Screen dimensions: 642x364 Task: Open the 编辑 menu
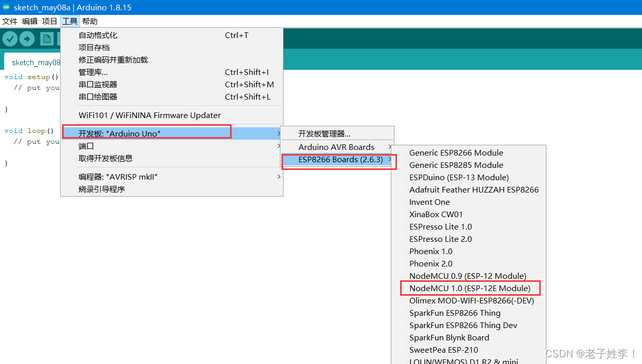[30, 21]
